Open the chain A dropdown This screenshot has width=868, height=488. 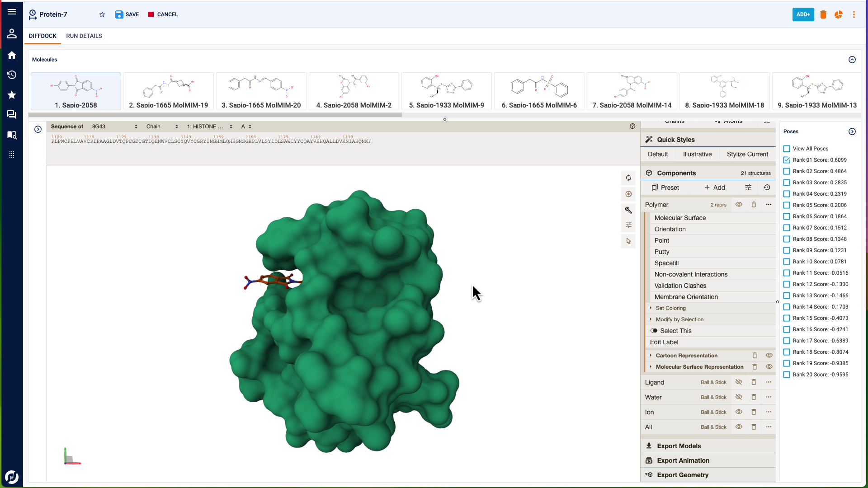click(246, 127)
